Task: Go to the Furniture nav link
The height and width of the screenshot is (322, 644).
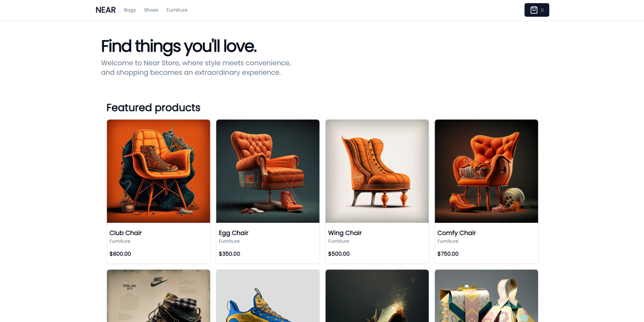Action: click(x=177, y=10)
